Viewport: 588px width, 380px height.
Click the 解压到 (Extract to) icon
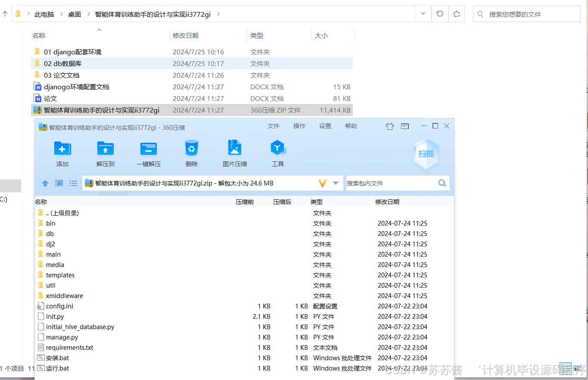(105, 153)
